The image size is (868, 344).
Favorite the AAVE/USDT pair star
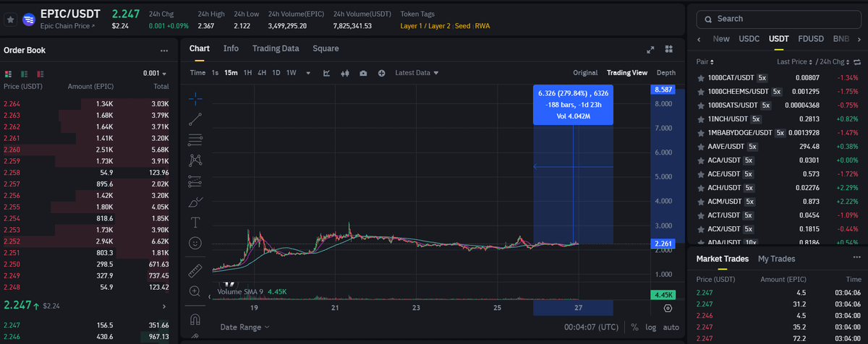click(x=700, y=146)
